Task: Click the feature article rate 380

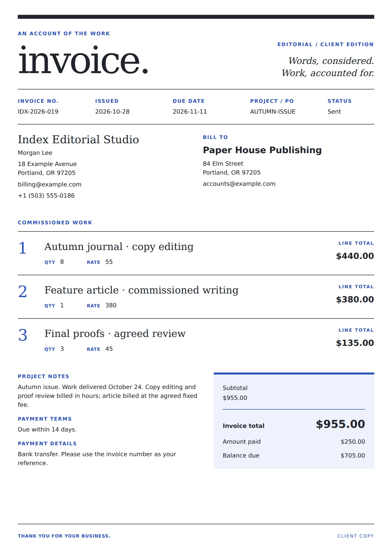Action: [111, 305]
